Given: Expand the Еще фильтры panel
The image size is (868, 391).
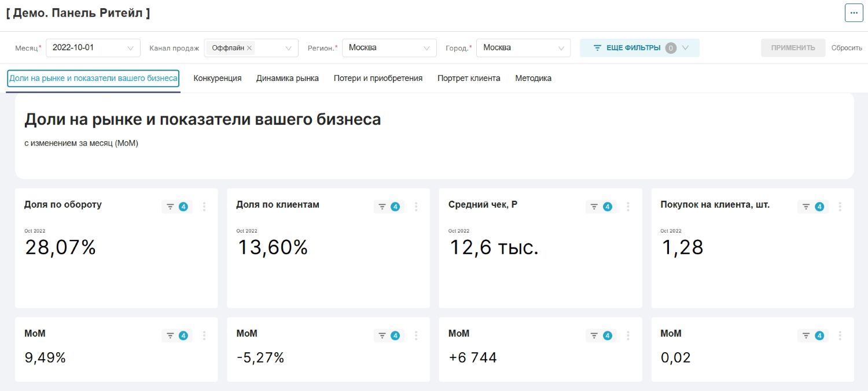Looking at the screenshot, I should pyautogui.click(x=639, y=48).
